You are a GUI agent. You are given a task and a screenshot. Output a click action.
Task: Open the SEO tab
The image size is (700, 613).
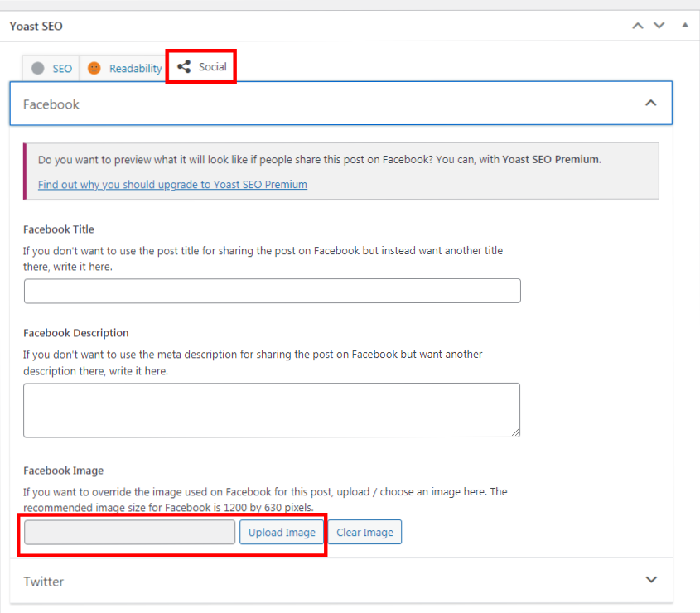click(x=51, y=68)
